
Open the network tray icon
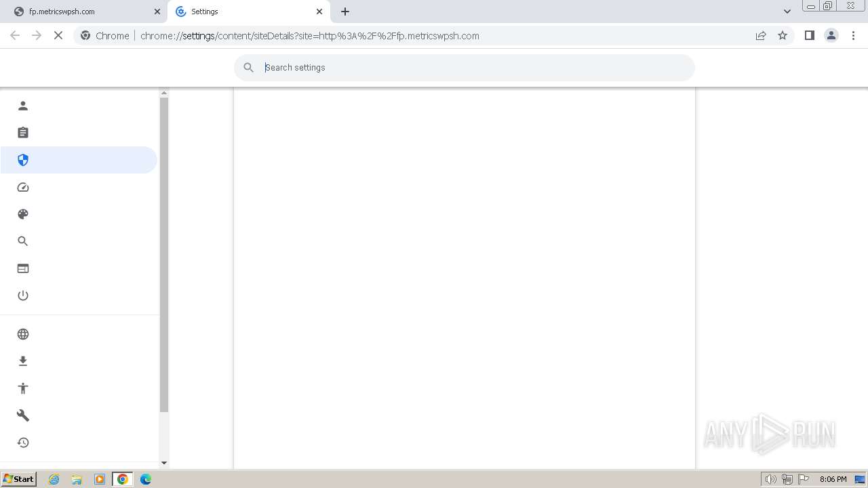(787, 479)
